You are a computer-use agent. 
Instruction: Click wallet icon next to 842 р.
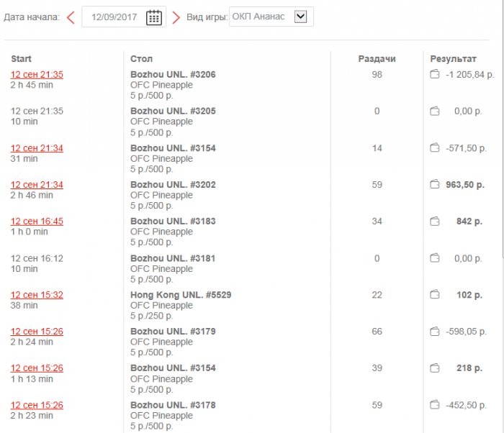coord(435,221)
